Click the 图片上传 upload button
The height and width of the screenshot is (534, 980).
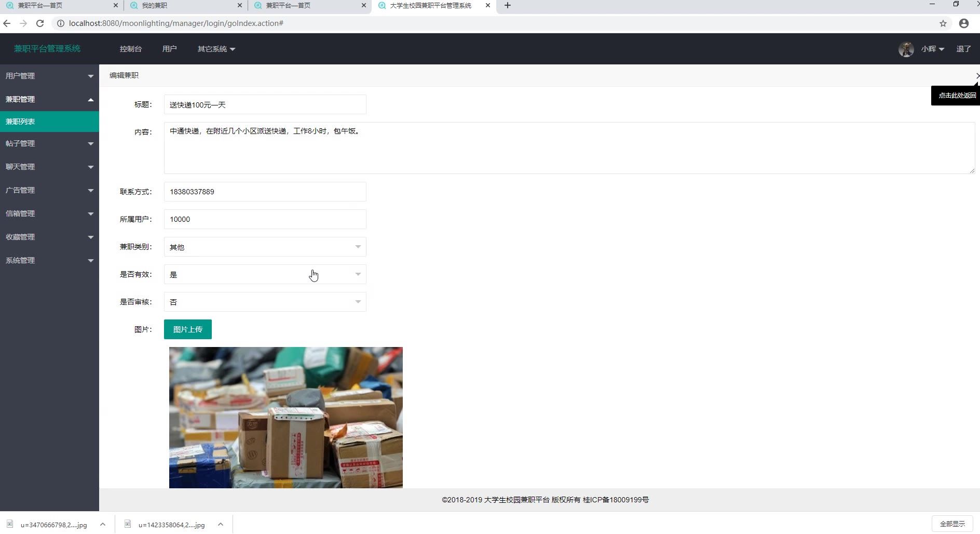tap(188, 329)
